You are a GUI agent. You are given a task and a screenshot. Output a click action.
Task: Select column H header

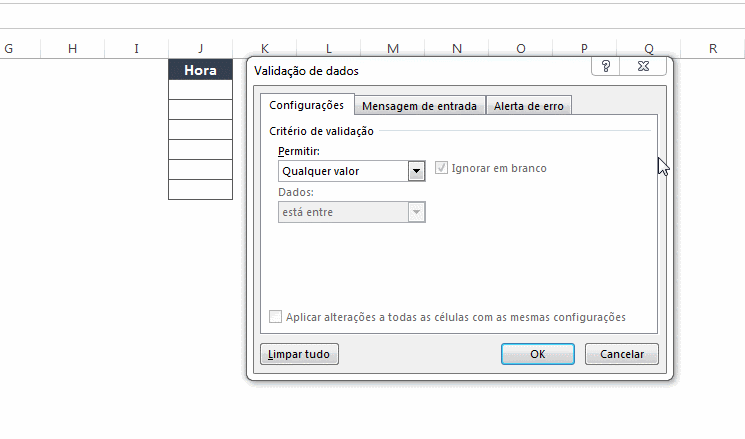point(72,48)
